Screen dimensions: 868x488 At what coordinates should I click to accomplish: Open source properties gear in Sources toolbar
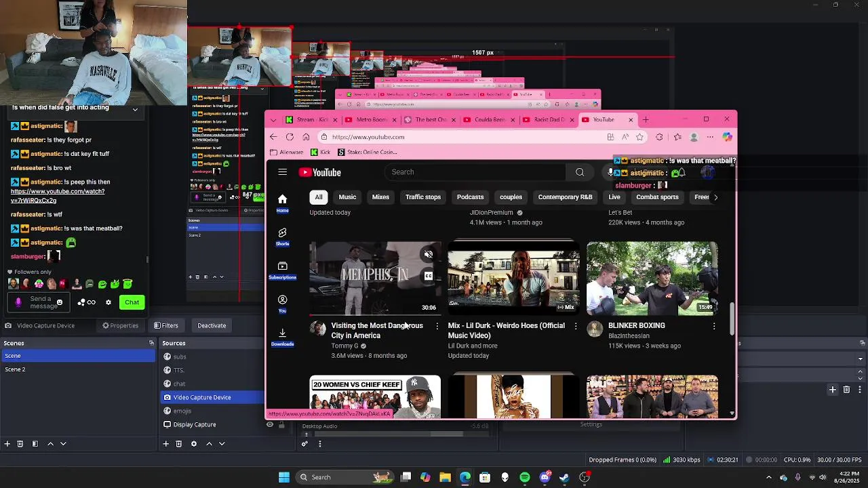pyautogui.click(x=194, y=444)
